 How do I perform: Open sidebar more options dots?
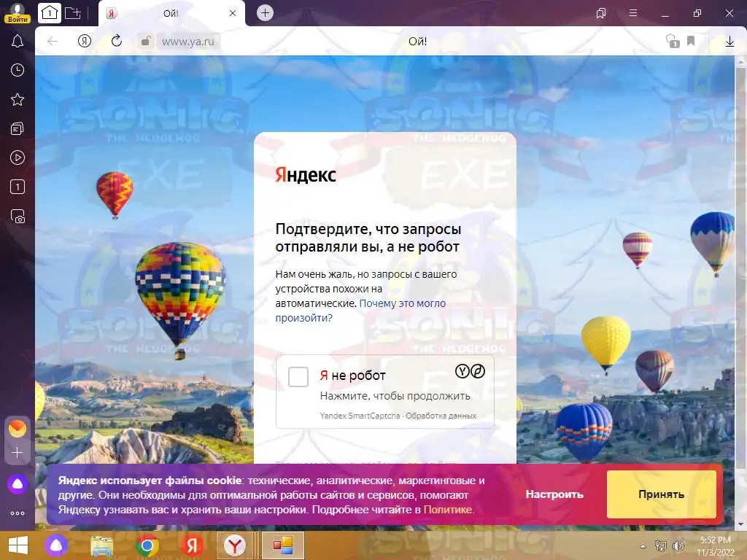point(18,513)
